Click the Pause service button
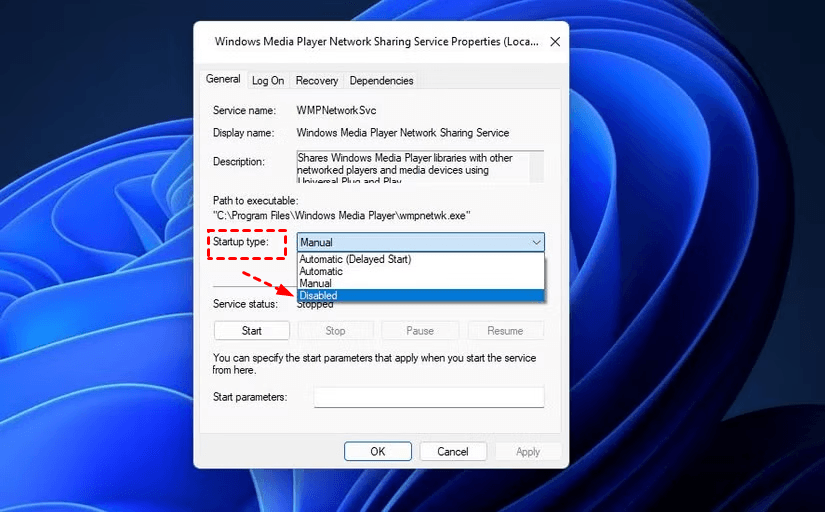The height and width of the screenshot is (512, 825). click(x=420, y=331)
